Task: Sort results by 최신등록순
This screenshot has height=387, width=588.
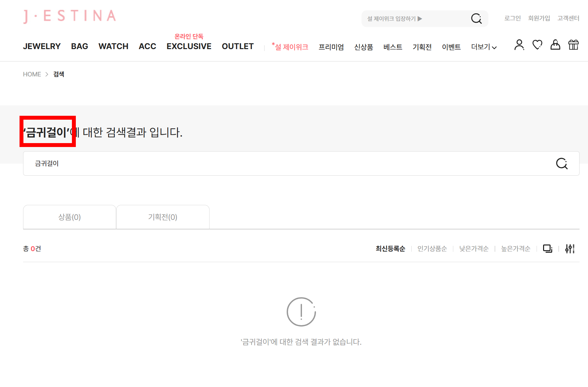Action: [390, 249]
